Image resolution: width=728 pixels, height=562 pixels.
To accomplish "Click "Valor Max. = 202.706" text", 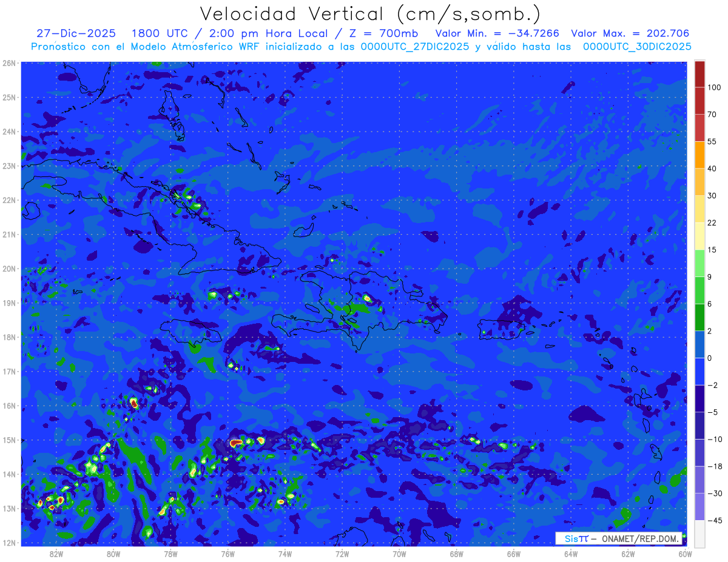I will pyautogui.click(x=630, y=33).
